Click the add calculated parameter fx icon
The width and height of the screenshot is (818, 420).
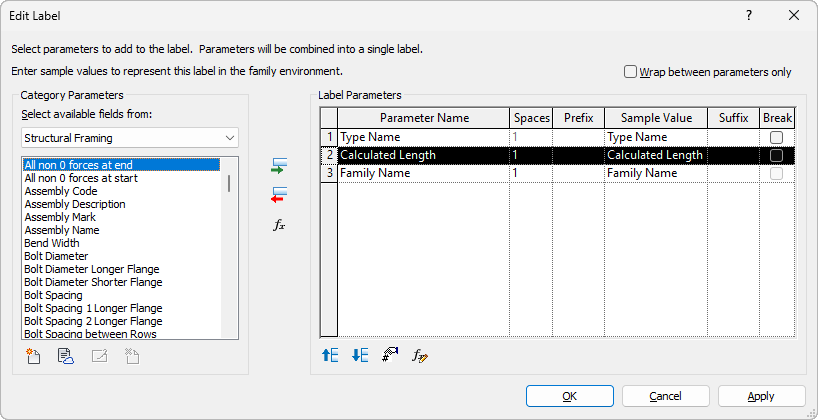[279, 225]
